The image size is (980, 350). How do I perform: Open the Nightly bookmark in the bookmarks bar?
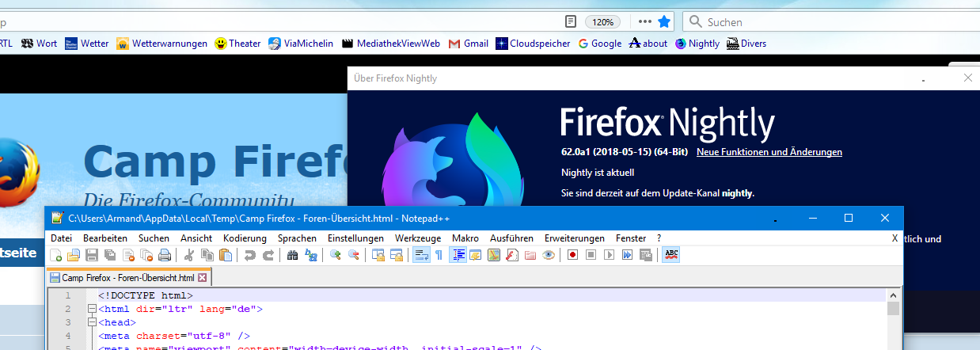click(x=697, y=44)
